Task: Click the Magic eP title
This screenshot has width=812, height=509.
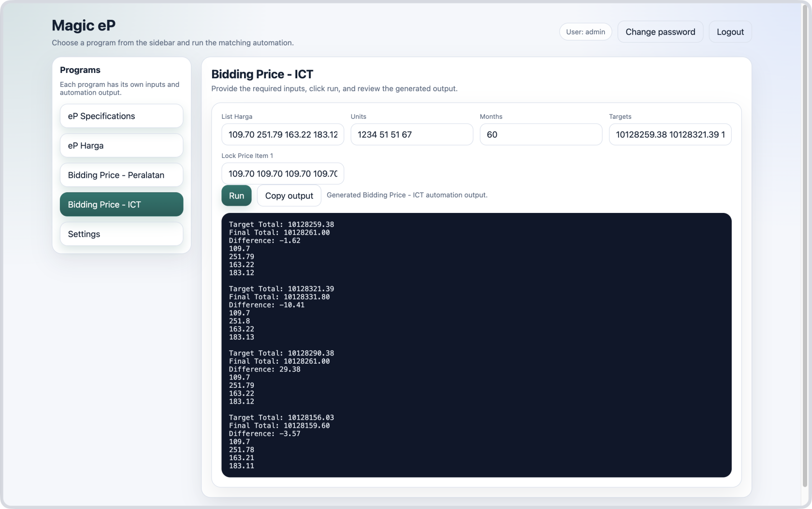Action: tap(84, 25)
